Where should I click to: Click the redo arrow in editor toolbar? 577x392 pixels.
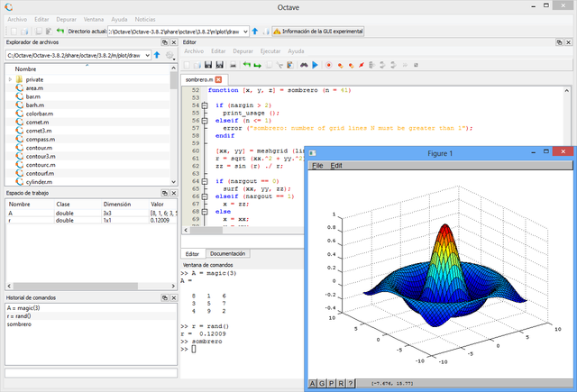pyautogui.click(x=258, y=65)
